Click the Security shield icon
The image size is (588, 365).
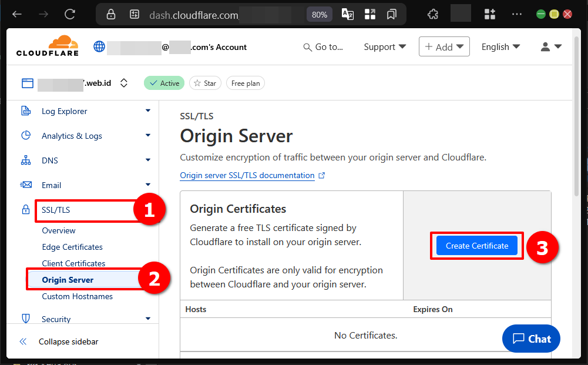click(x=26, y=319)
